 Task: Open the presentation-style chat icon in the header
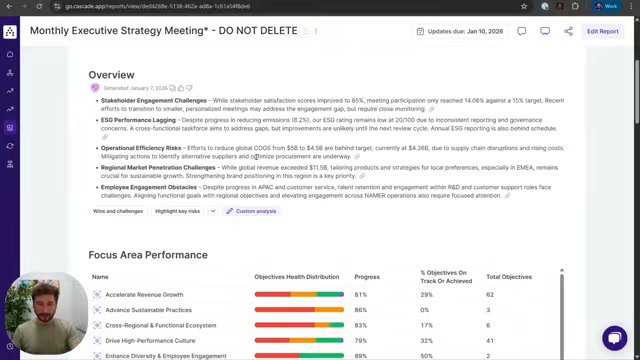(x=545, y=31)
